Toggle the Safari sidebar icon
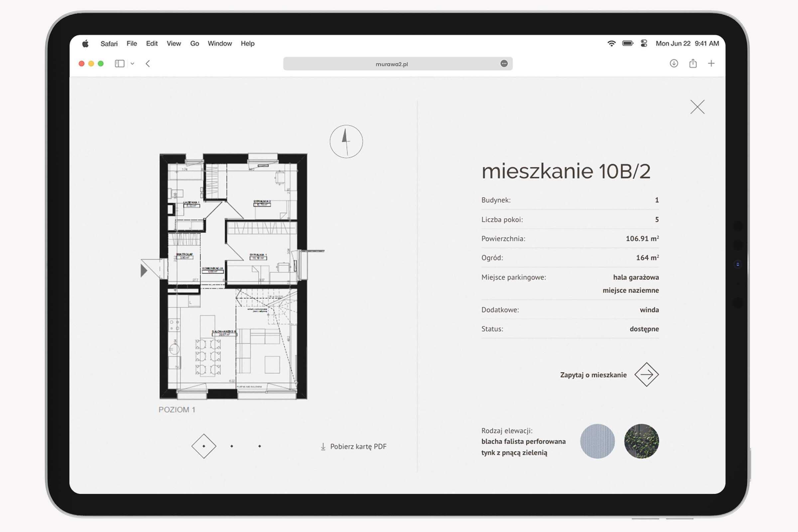Viewport: 798px width, 532px height. 119,64
